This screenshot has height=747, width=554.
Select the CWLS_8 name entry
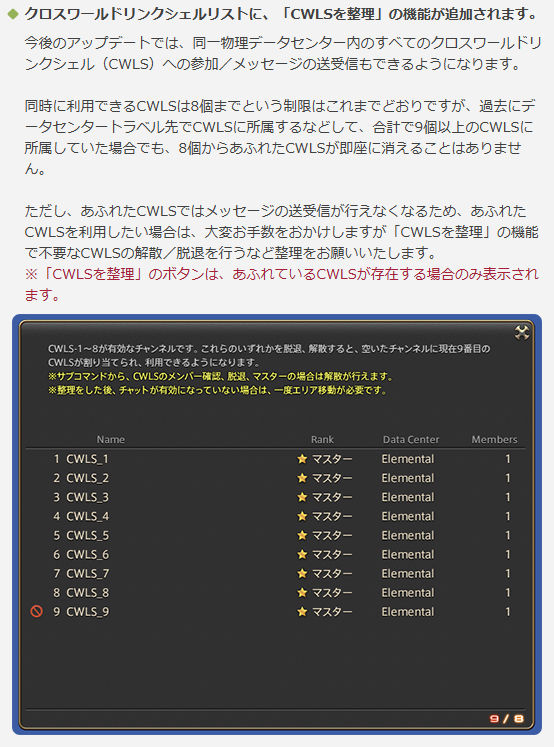click(x=87, y=592)
